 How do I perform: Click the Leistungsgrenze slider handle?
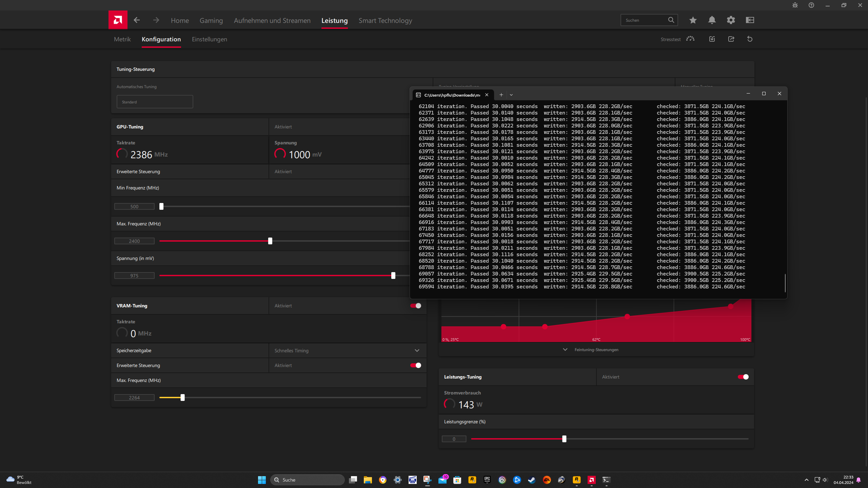(x=564, y=439)
